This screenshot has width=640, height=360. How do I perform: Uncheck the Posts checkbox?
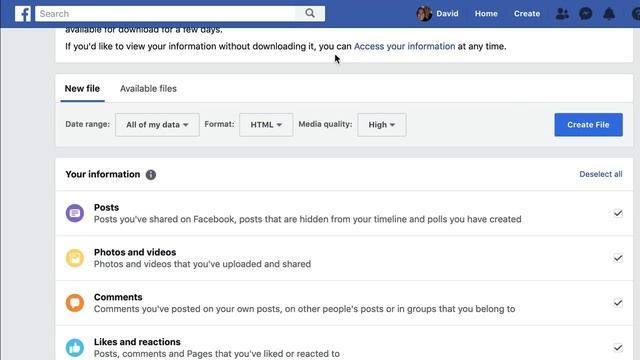pos(618,213)
